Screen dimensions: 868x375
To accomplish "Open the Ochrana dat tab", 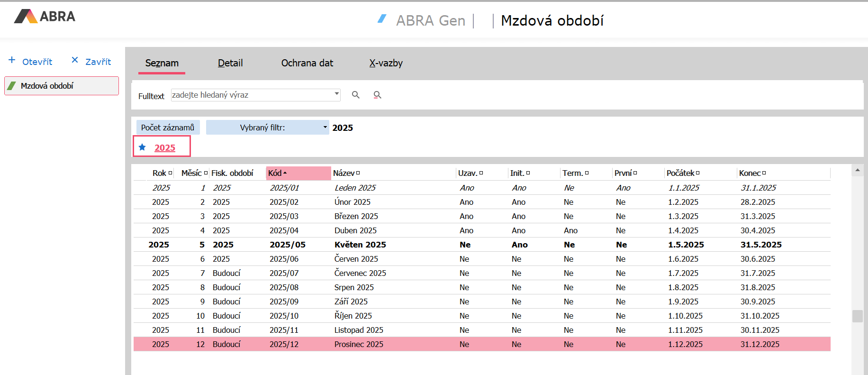I will [307, 63].
